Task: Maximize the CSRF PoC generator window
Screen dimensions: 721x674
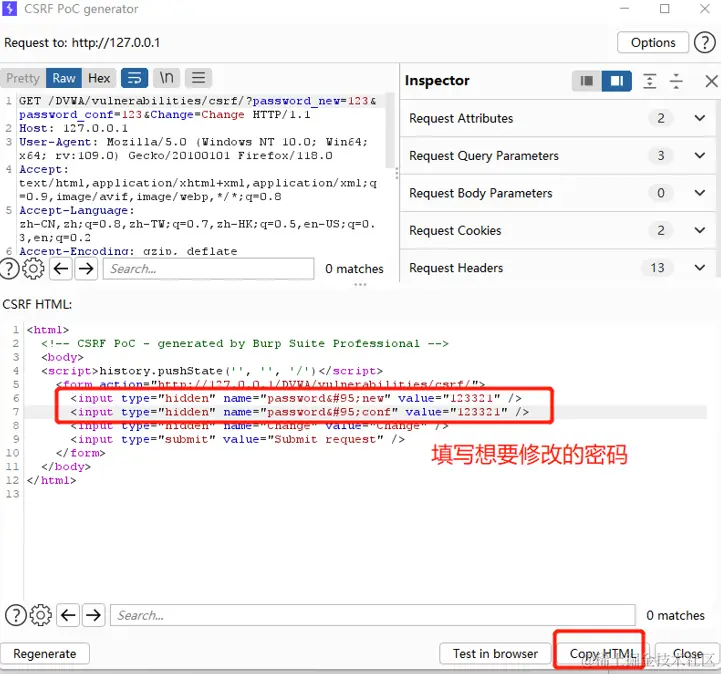Action: click(x=664, y=9)
